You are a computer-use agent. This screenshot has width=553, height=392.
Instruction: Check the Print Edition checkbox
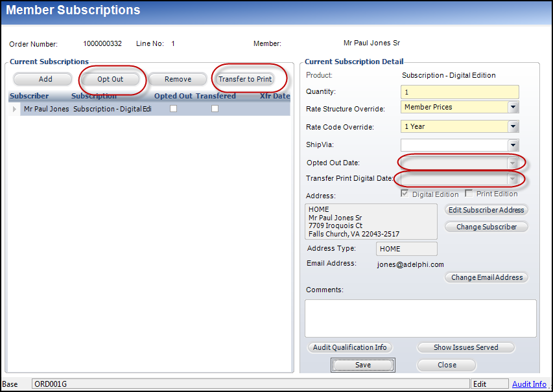(469, 194)
